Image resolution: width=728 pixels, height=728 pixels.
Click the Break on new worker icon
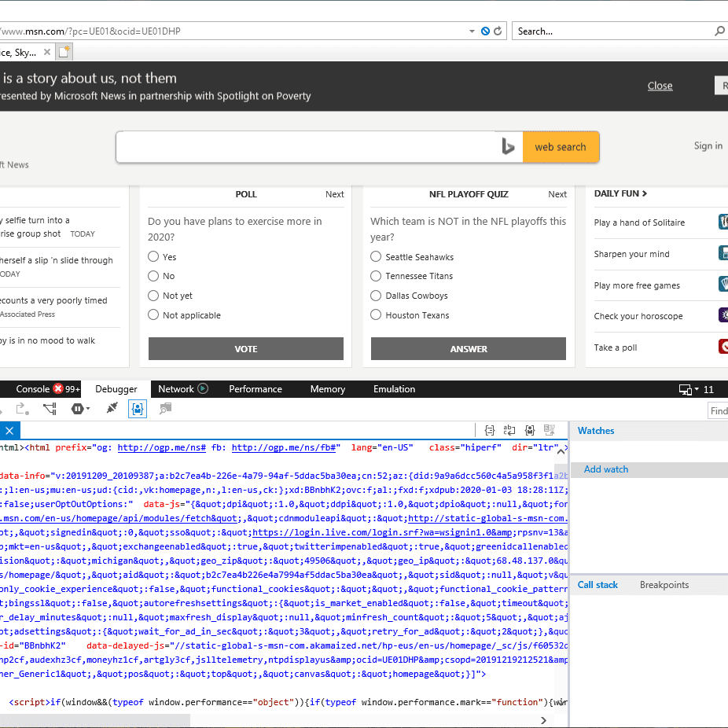tap(50, 409)
